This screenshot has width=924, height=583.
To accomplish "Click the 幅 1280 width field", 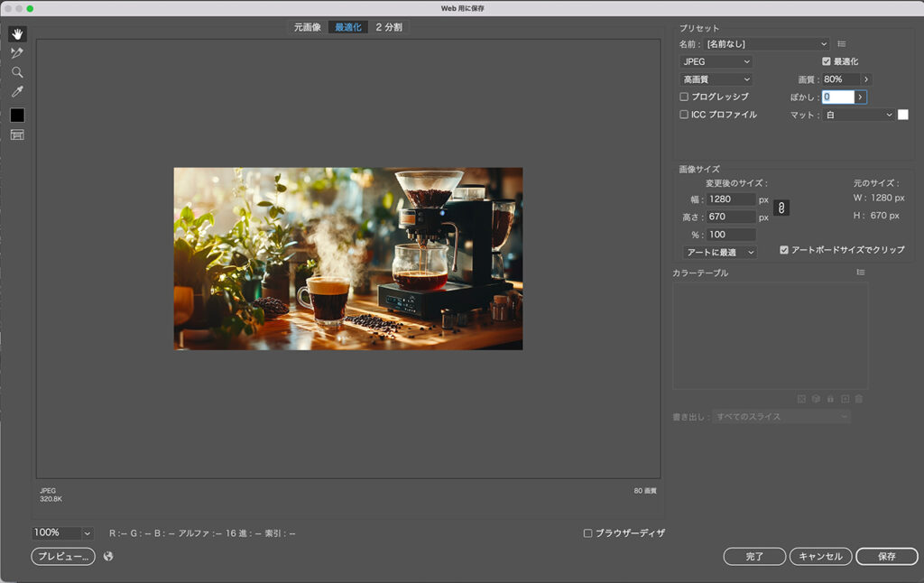I will click(731, 199).
